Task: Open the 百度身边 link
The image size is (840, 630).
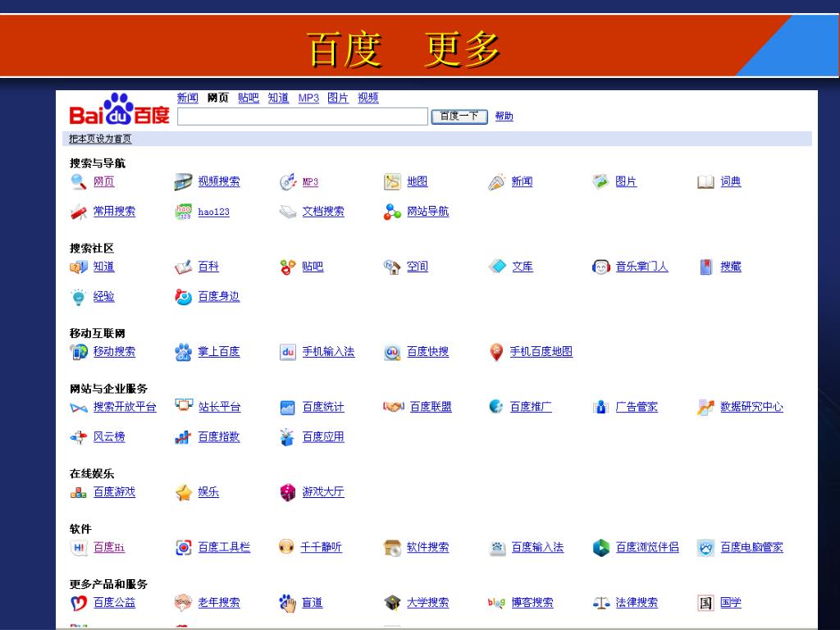Action: pos(218,297)
